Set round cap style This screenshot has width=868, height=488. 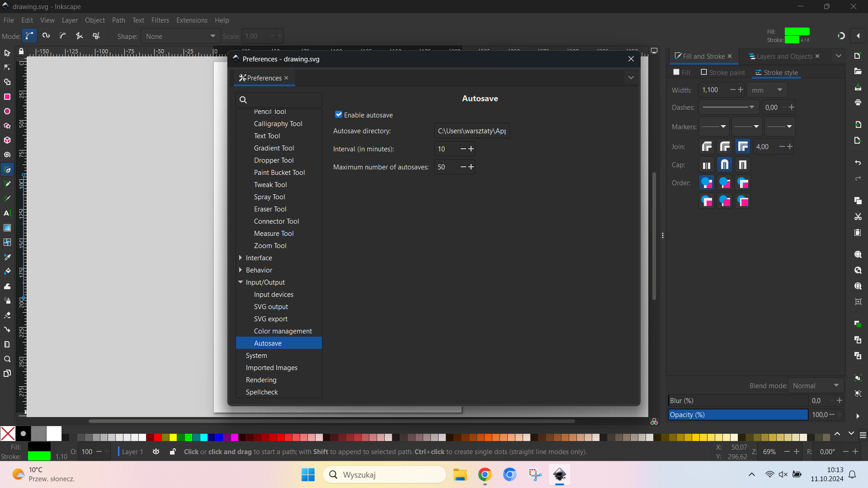click(x=725, y=165)
